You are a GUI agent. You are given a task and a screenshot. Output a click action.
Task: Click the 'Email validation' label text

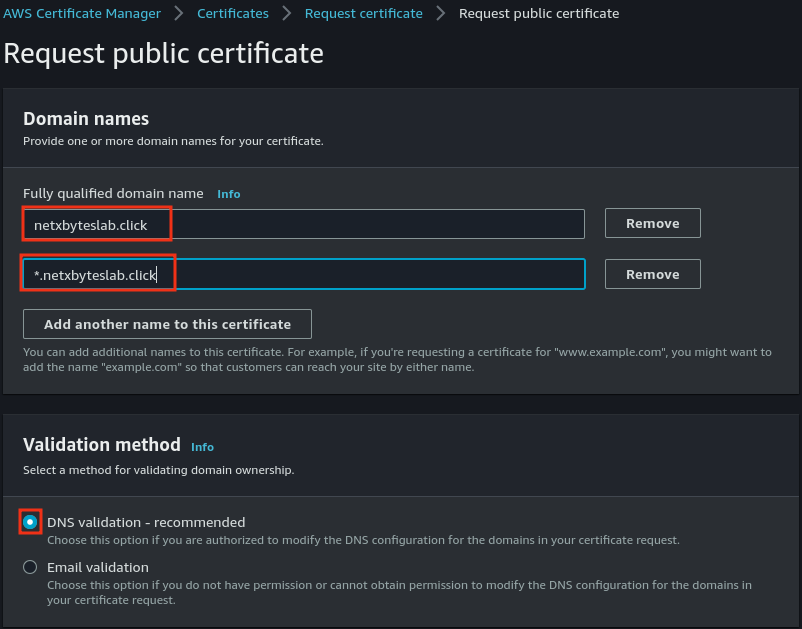tap(98, 567)
